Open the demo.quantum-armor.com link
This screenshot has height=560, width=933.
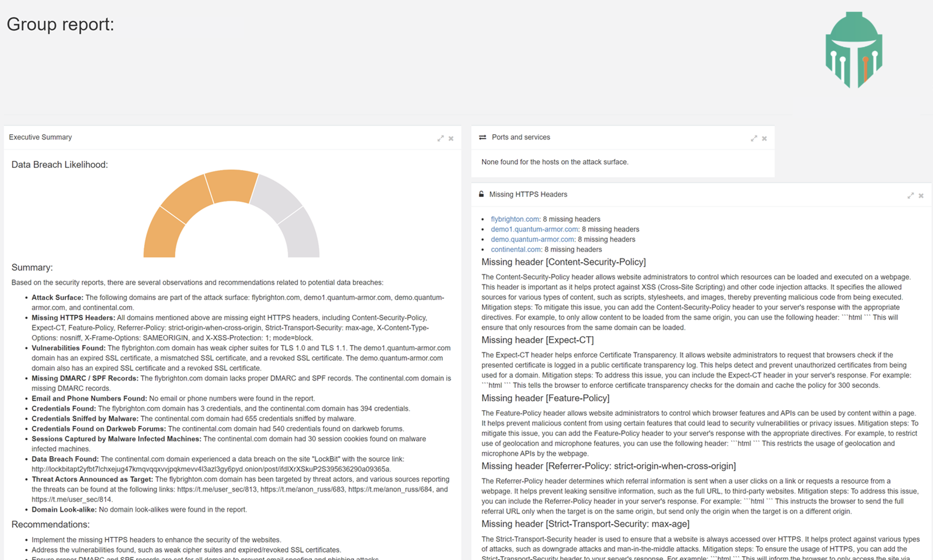[x=532, y=239]
